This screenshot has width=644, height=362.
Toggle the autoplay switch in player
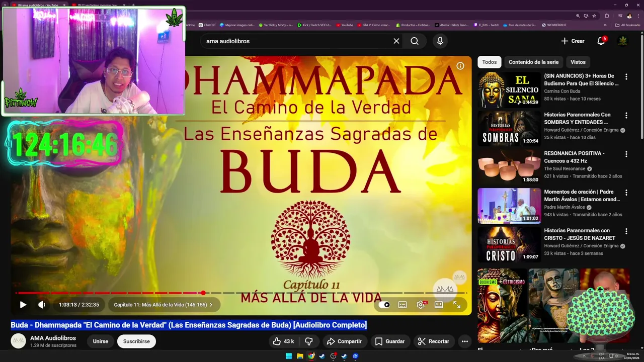coord(384,305)
